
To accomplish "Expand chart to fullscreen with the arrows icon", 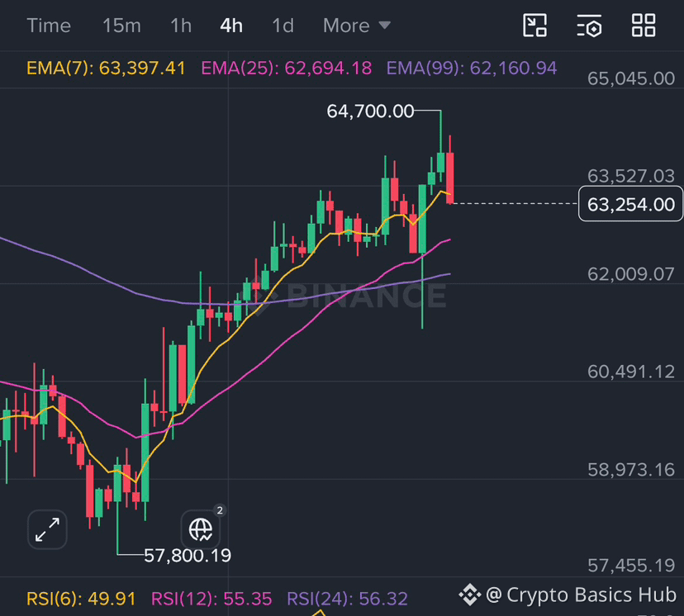I will (x=47, y=529).
